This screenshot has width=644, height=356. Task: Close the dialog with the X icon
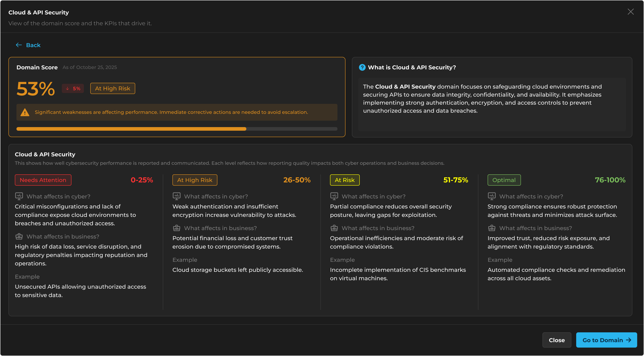(x=631, y=12)
